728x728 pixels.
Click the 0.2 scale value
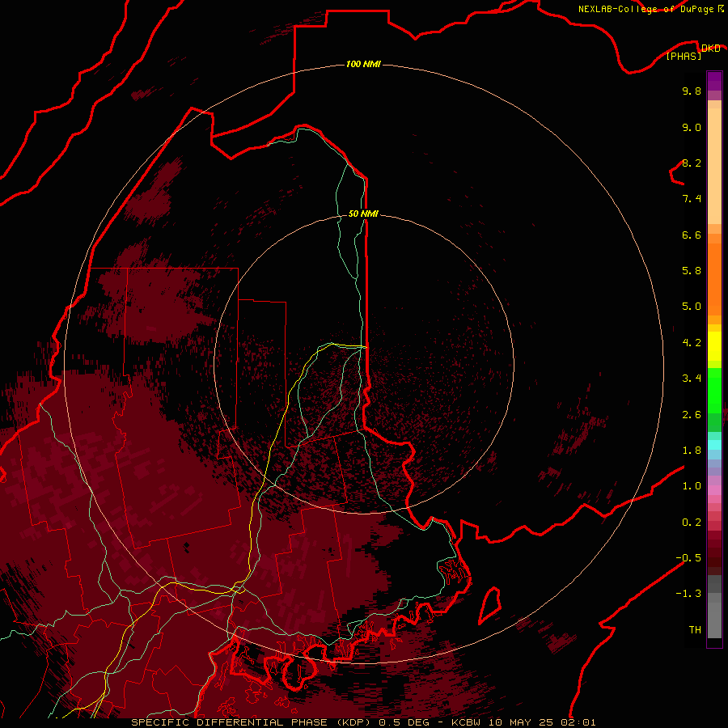tap(692, 523)
